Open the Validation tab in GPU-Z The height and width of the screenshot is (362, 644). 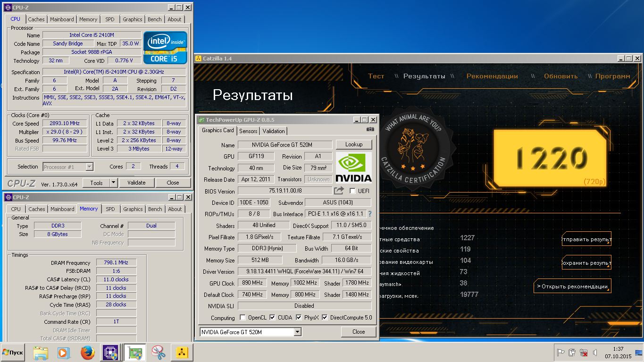274,131
